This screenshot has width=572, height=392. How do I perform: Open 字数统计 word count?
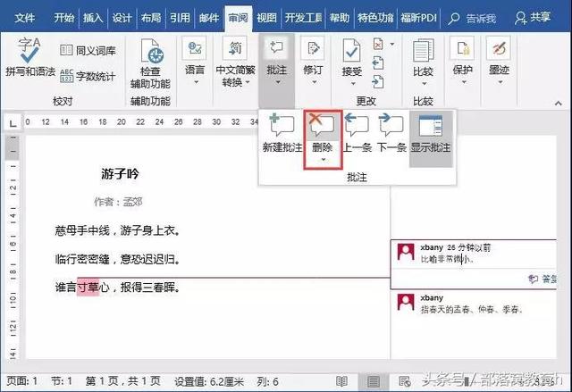click(88, 76)
